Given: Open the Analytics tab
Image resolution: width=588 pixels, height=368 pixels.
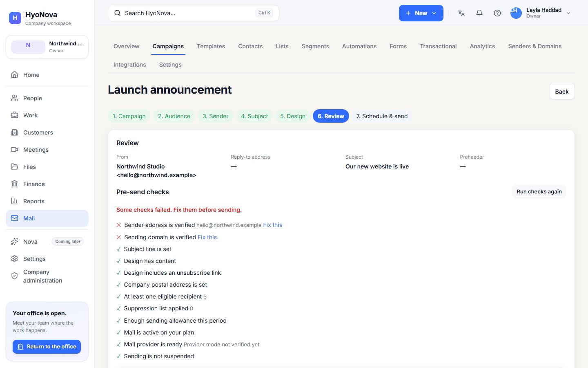Looking at the screenshot, I should point(482,46).
